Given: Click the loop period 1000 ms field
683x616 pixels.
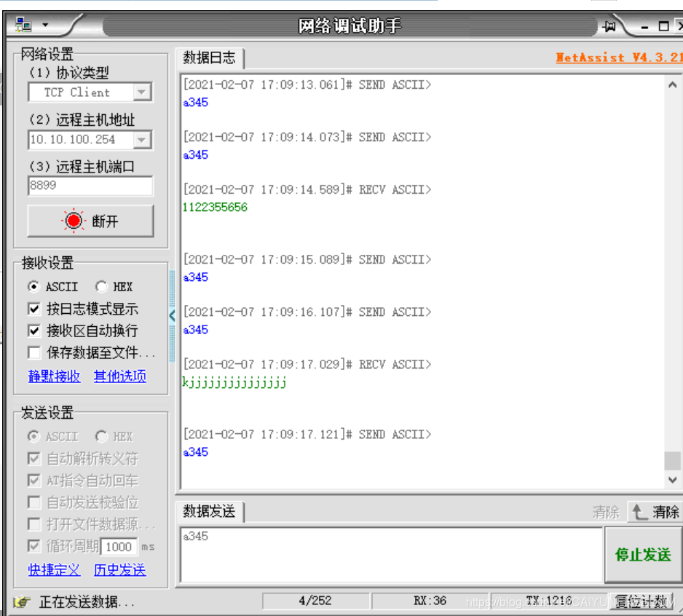Looking at the screenshot, I should 119,547.
